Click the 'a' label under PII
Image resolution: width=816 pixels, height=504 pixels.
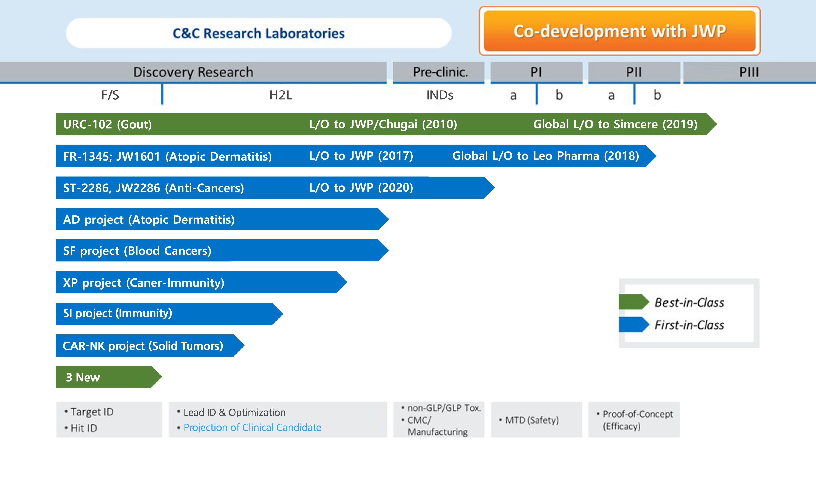pos(611,96)
